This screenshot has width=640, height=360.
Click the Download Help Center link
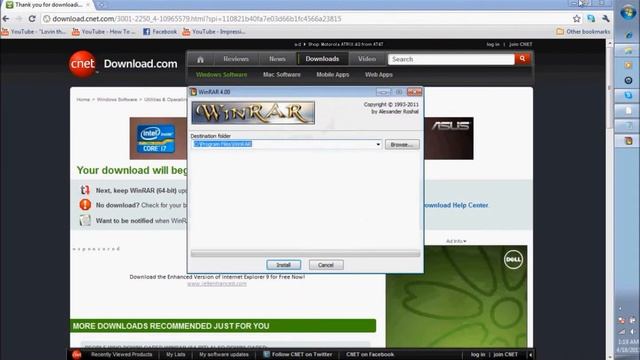coord(456,205)
